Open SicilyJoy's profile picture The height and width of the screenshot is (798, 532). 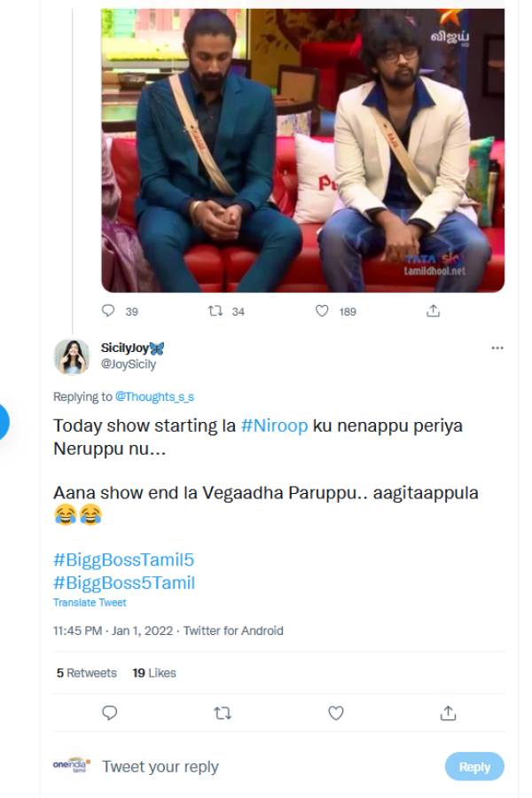click(x=72, y=356)
